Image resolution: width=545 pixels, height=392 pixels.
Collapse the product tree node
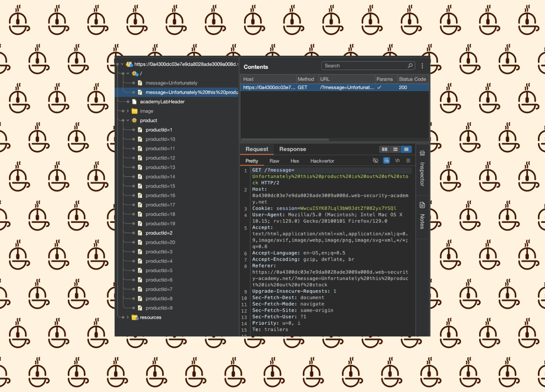128,120
